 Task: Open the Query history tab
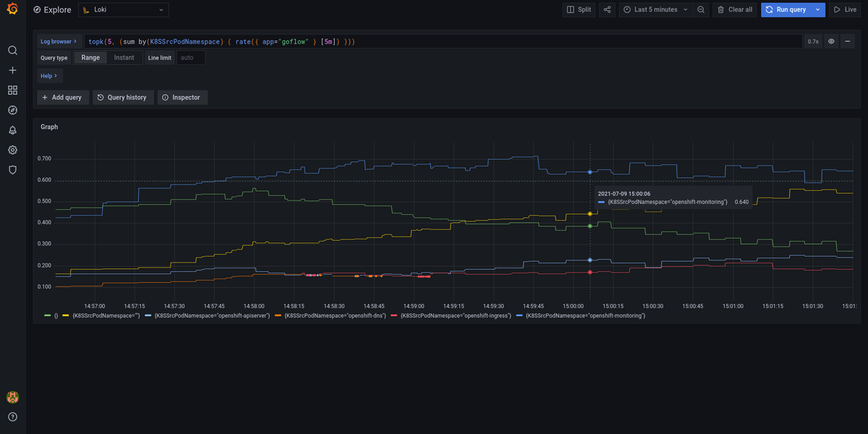122,96
